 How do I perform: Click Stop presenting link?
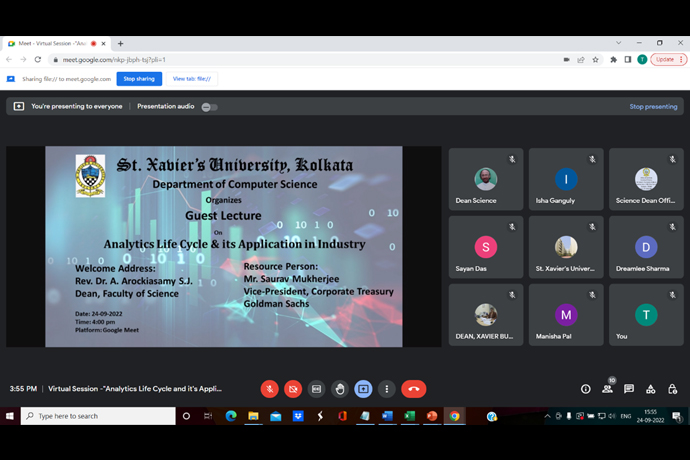click(x=653, y=107)
